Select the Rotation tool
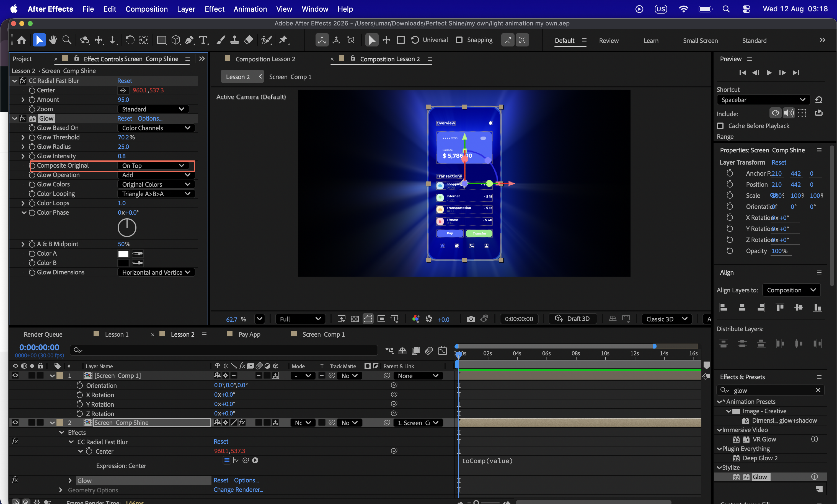This screenshot has height=504, width=837. (x=130, y=40)
